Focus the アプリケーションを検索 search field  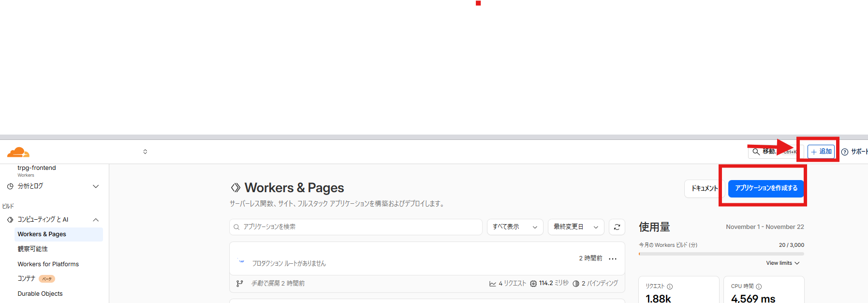[356, 227]
